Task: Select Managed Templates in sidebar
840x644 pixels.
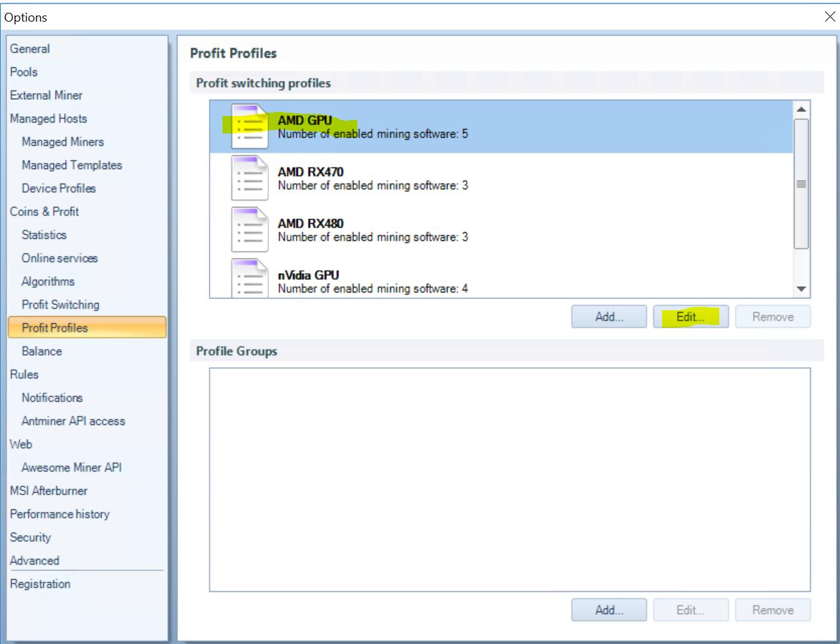Action: pyautogui.click(x=71, y=165)
